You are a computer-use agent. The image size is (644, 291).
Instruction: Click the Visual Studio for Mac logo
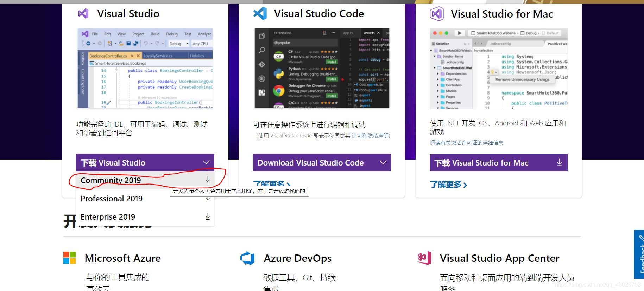tap(437, 14)
